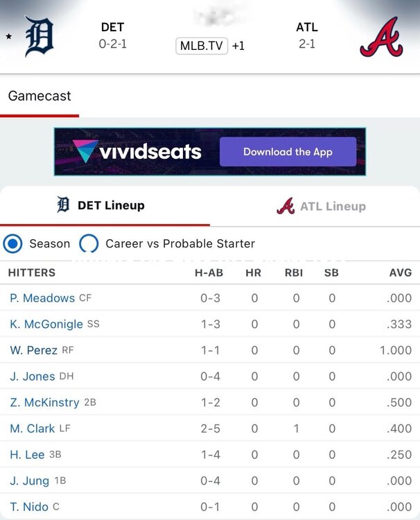Click the Vivid Seats logo
The image size is (420, 520).
(137, 152)
